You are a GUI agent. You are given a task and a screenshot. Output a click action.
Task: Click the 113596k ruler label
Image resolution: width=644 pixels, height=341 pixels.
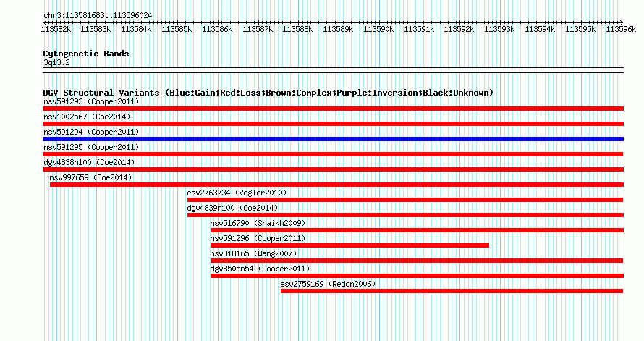pyautogui.click(x=621, y=29)
